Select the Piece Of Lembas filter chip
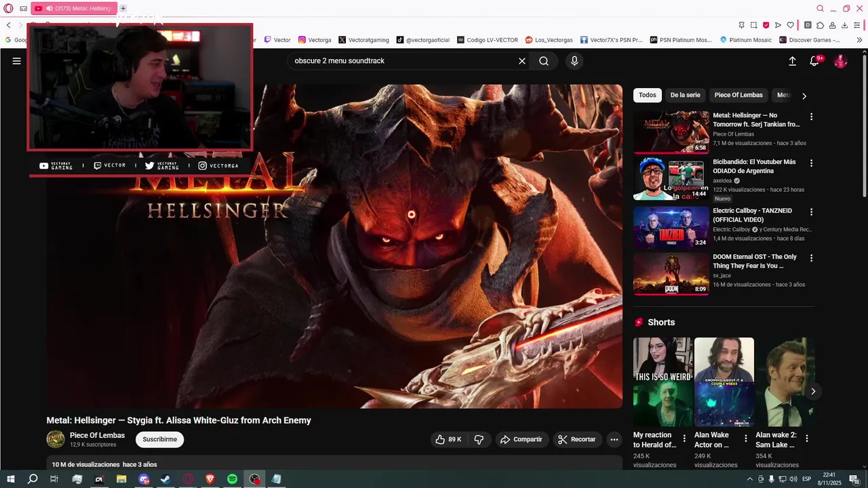 point(738,95)
